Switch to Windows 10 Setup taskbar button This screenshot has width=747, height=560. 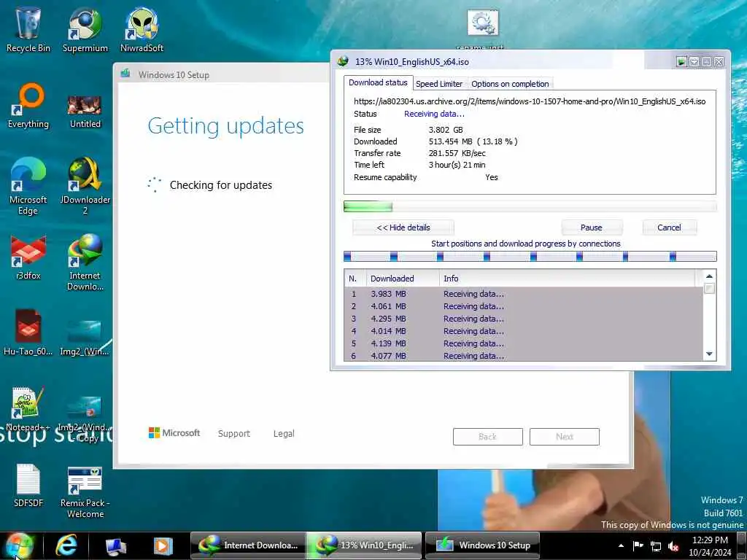coord(482,545)
